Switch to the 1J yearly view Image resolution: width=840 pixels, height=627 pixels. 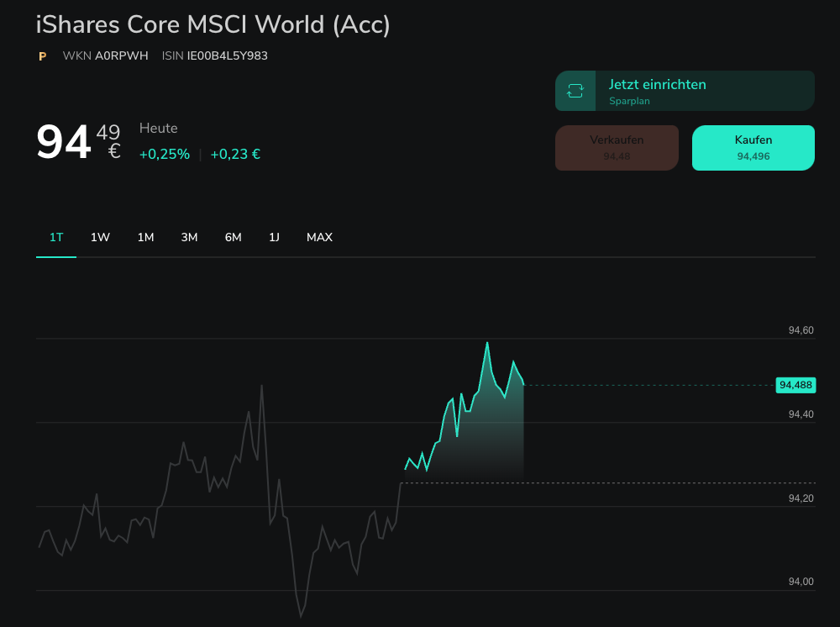pyautogui.click(x=274, y=238)
